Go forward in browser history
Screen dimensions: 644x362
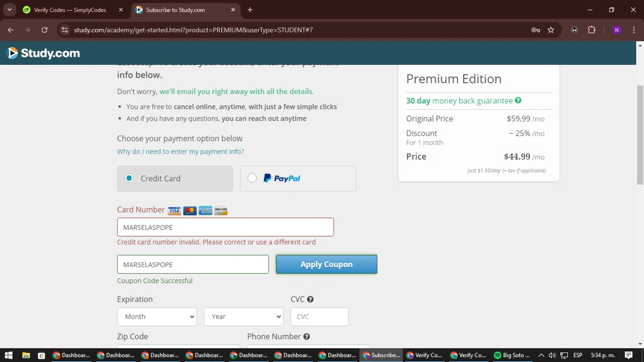click(27, 30)
